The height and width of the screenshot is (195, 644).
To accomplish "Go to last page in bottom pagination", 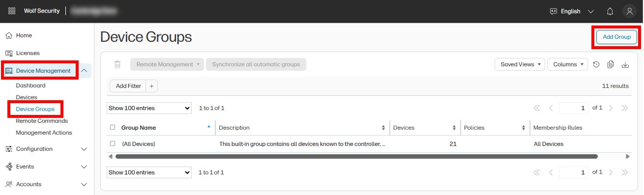I will pyautogui.click(x=625, y=173).
